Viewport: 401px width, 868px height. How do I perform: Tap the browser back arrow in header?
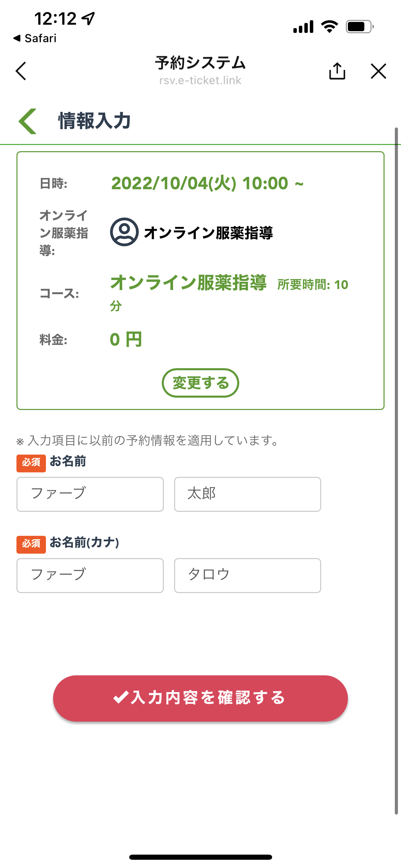21,71
